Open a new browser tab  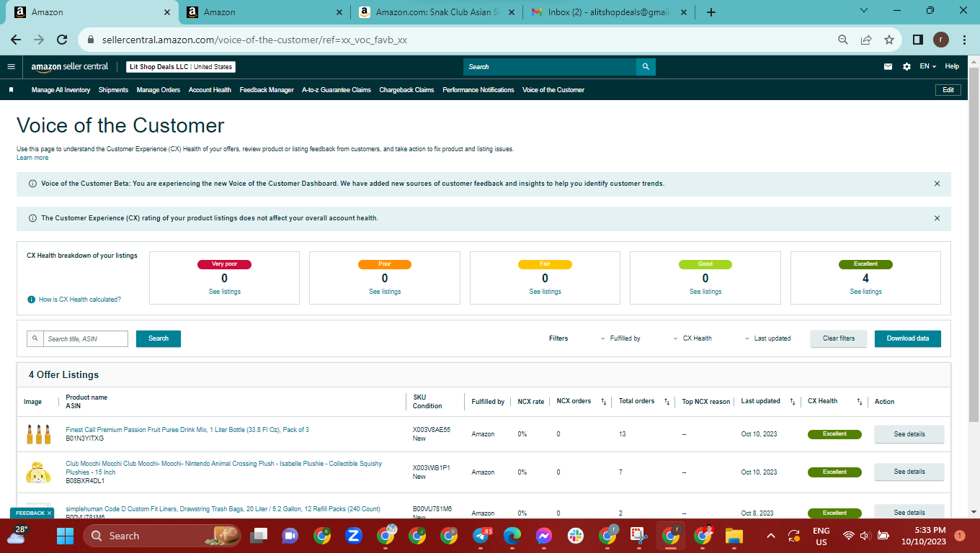tap(711, 12)
